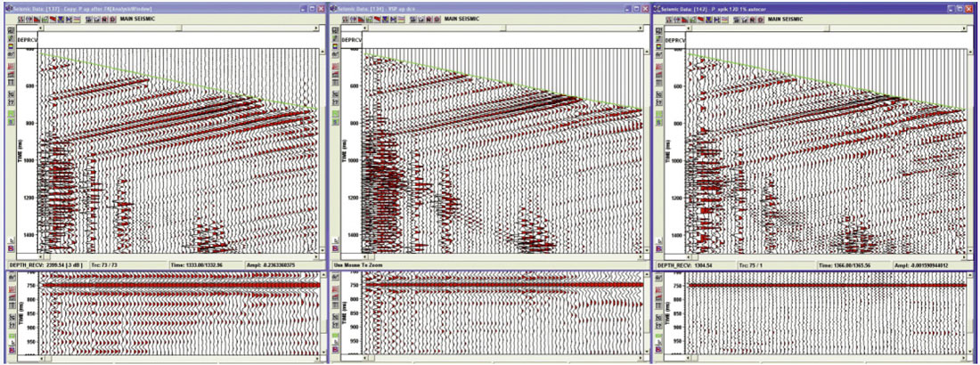
Task: Click the right arrow of window 137's top scrollbar
Action: tap(316, 28)
